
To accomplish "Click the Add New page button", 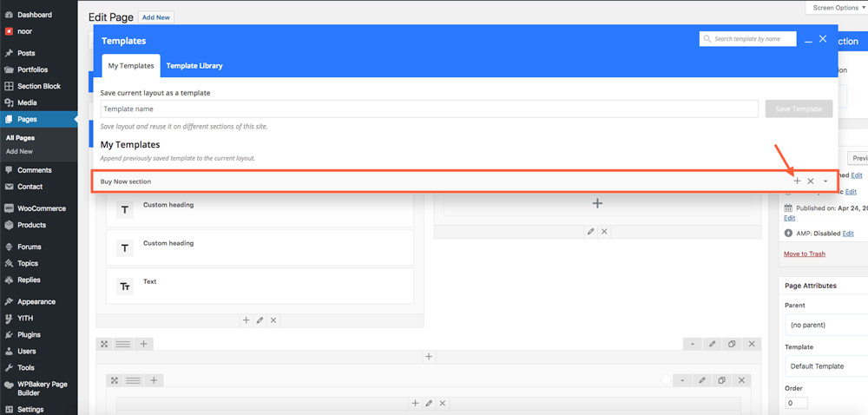I will 156,17.
